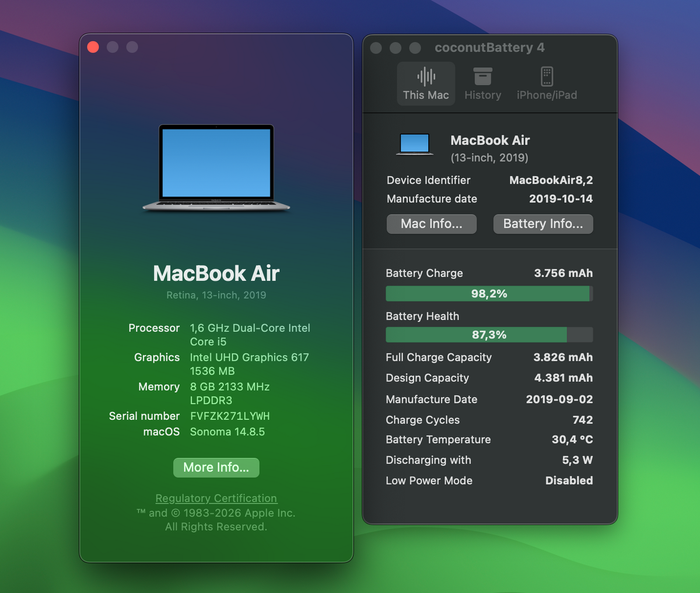Click the coconutBattery 4 window title
The width and height of the screenshot is (700, 593).
point(489,48)
